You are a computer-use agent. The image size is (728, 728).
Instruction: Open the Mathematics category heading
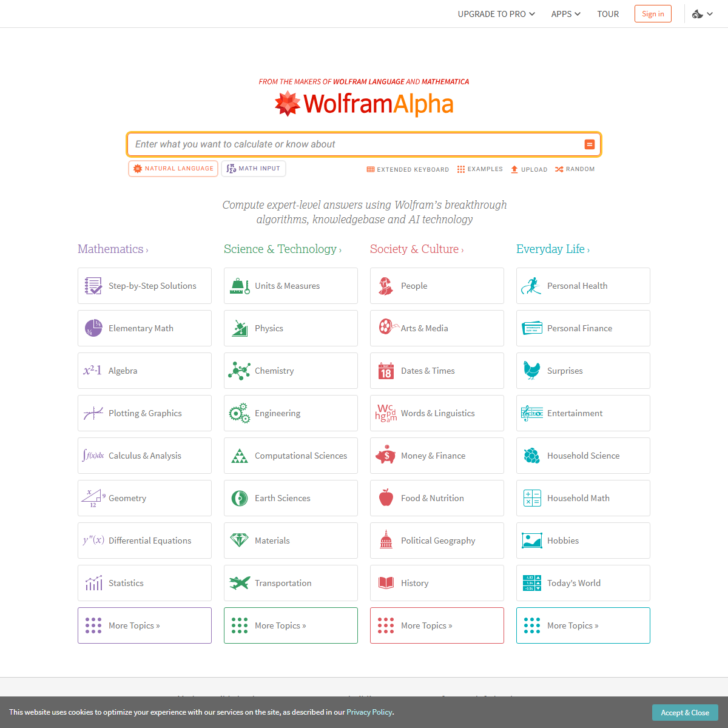click(x=113, y=249)
